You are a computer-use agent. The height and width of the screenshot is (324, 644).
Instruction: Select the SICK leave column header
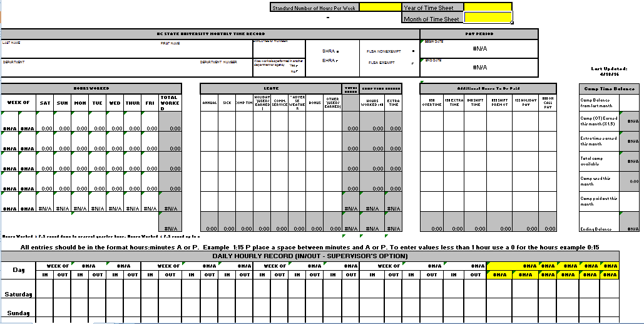(x=227, y=103)
